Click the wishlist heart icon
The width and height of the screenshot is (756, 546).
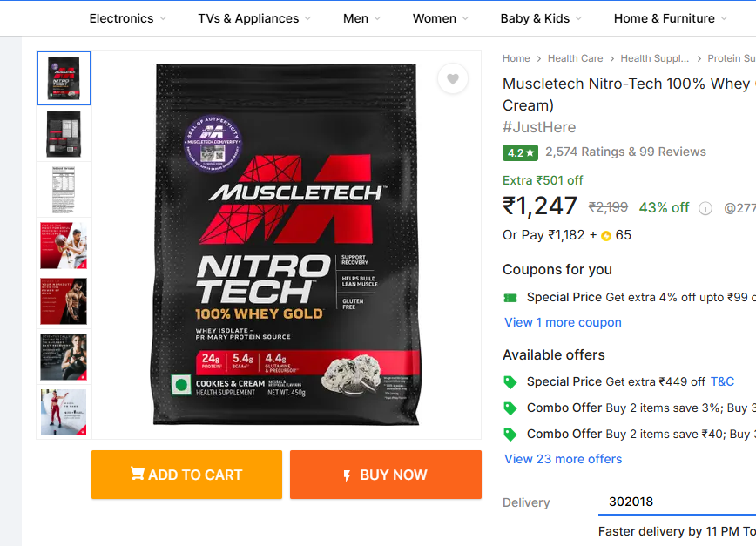coord(452,78)
